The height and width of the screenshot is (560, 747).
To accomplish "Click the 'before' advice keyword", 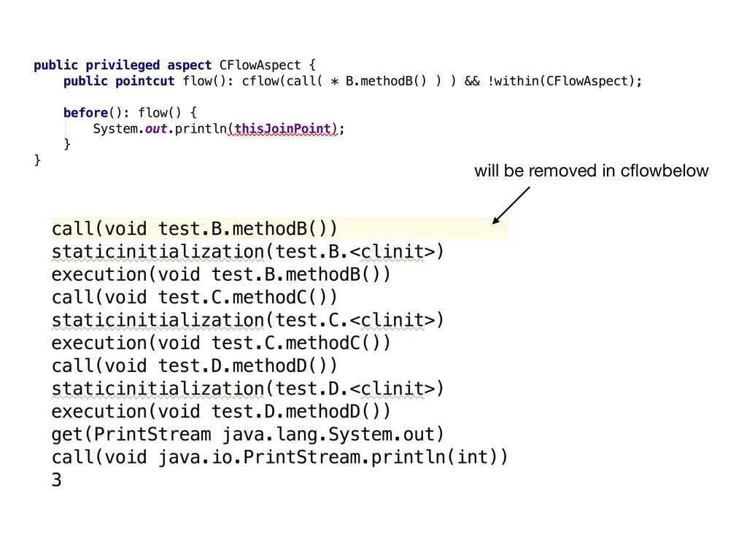I will [x=86, y=113].
